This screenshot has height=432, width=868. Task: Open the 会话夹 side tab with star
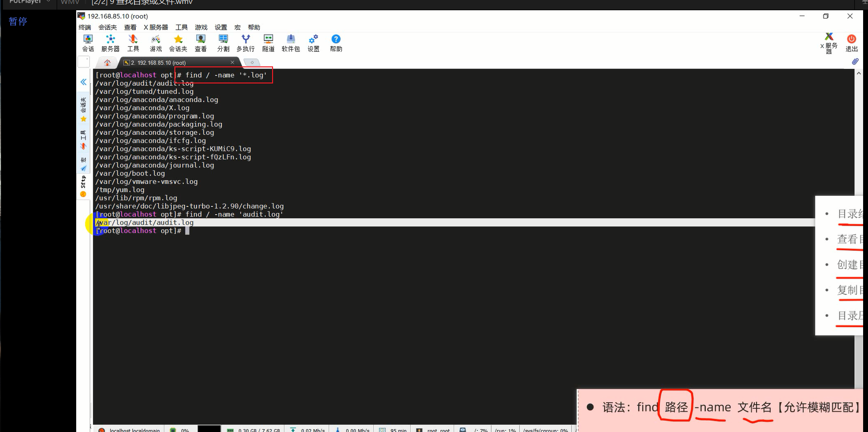pos(84,109)
